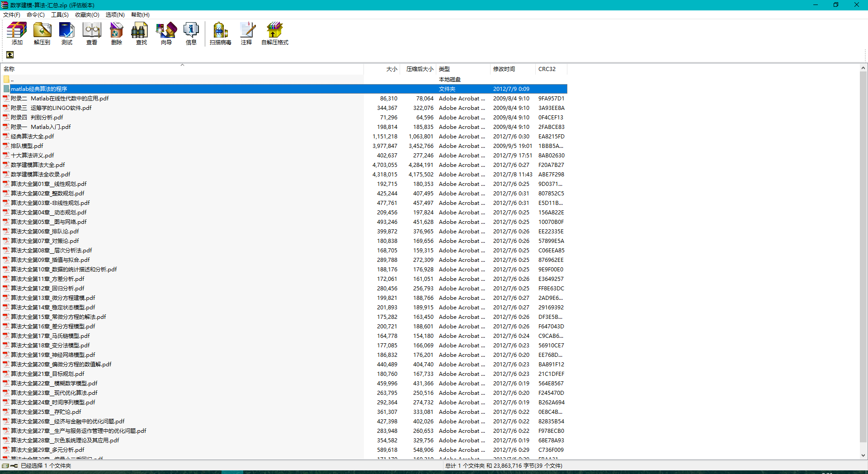868x474 pixels.
Task: Sort by the Size (大小) column header
Action: click(392, 69)
